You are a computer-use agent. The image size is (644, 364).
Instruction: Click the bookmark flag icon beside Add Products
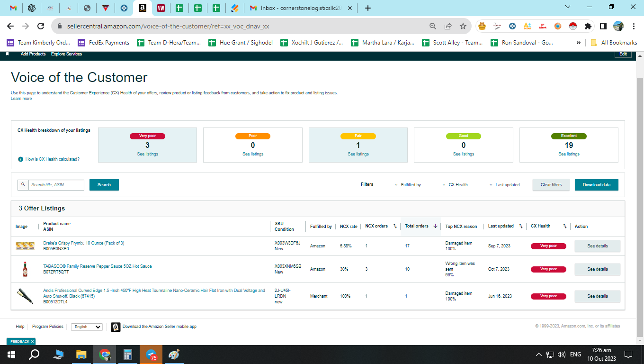[x=8, y=54]
